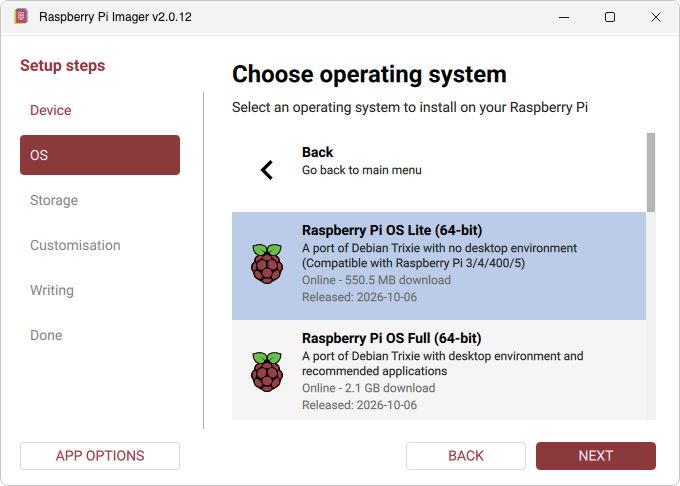Click 'recommended applications' description line
The height and width of the screenshot is (486, 680).
375,371
